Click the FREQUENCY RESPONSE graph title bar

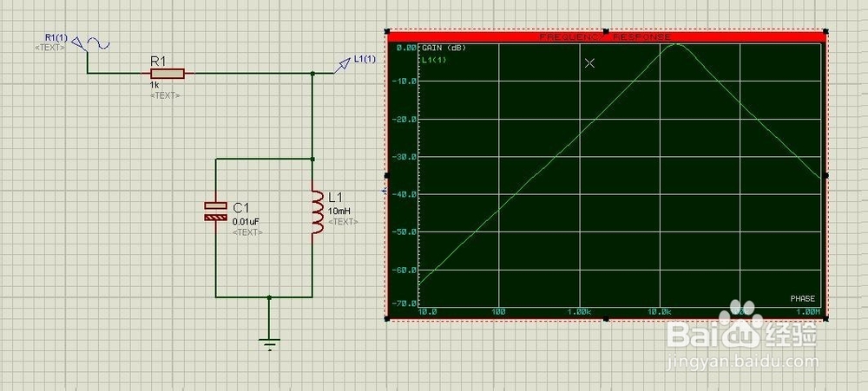[x=606, y=36]
